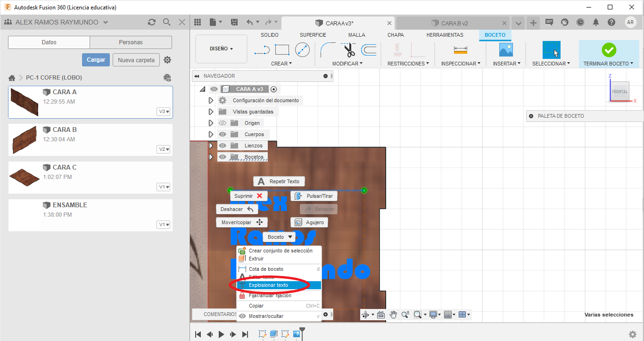Activate the window selection tool icon
Image resolution: width=644 pixels, height=341 pixels.
(x=551, y=50)
